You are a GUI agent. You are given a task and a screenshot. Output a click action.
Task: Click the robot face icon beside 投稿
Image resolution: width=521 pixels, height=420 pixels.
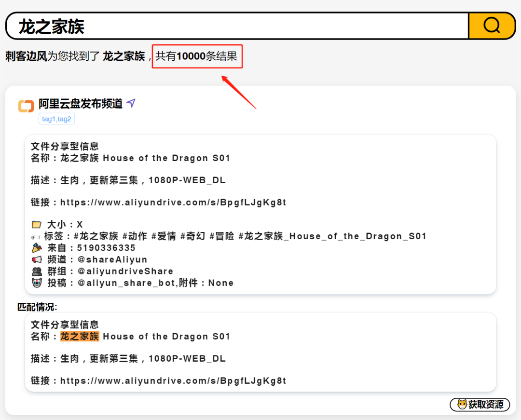coord(37,283)
